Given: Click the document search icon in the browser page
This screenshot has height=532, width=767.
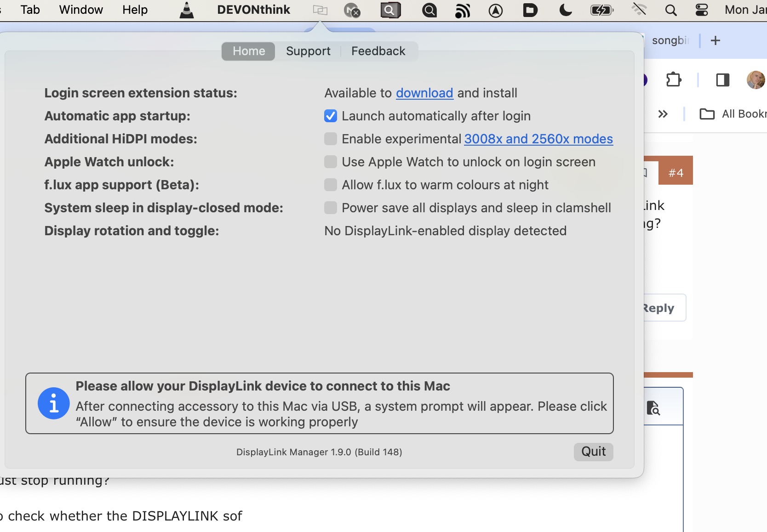Looking at the screenshot, I should click(653, 408).
